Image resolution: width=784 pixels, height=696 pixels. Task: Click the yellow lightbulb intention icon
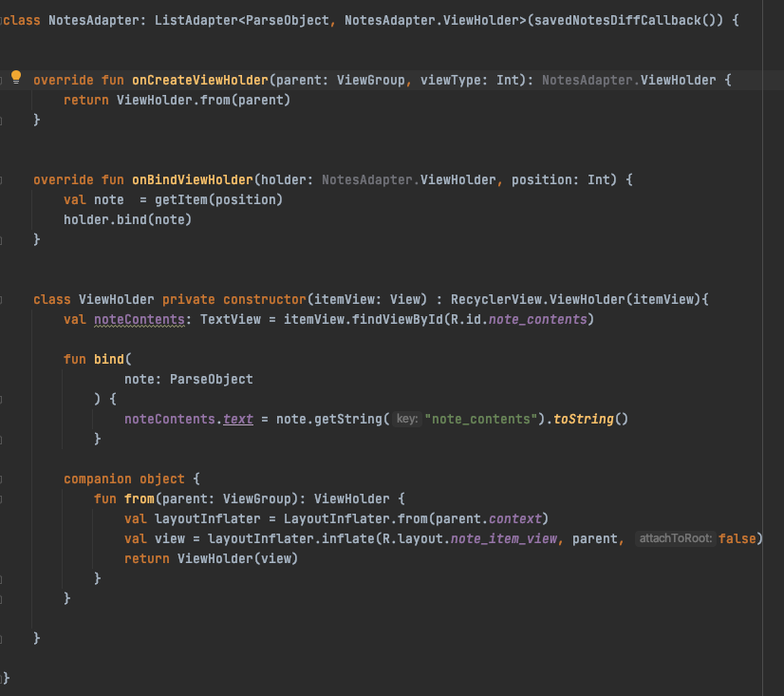coord(16,78)
